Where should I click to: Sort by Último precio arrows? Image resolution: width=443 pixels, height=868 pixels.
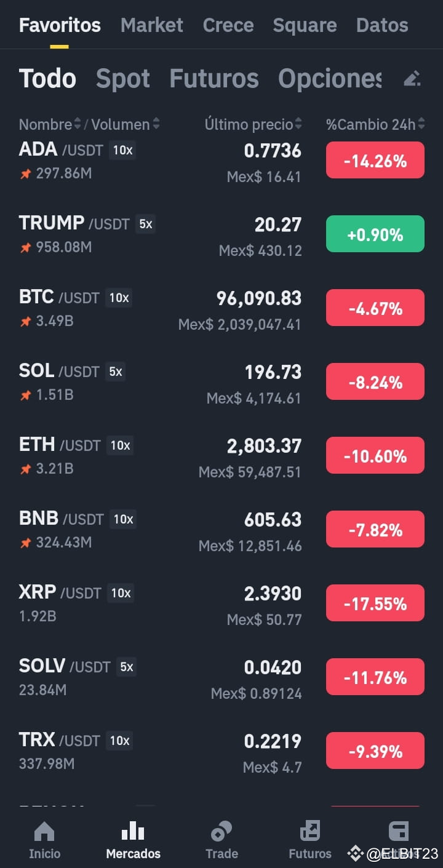point(298,124)
